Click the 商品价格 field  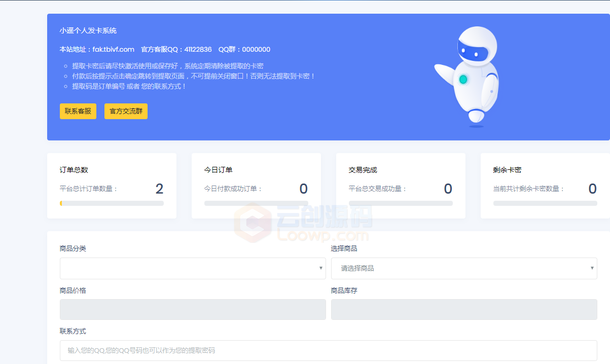click(x=193, y=309)
